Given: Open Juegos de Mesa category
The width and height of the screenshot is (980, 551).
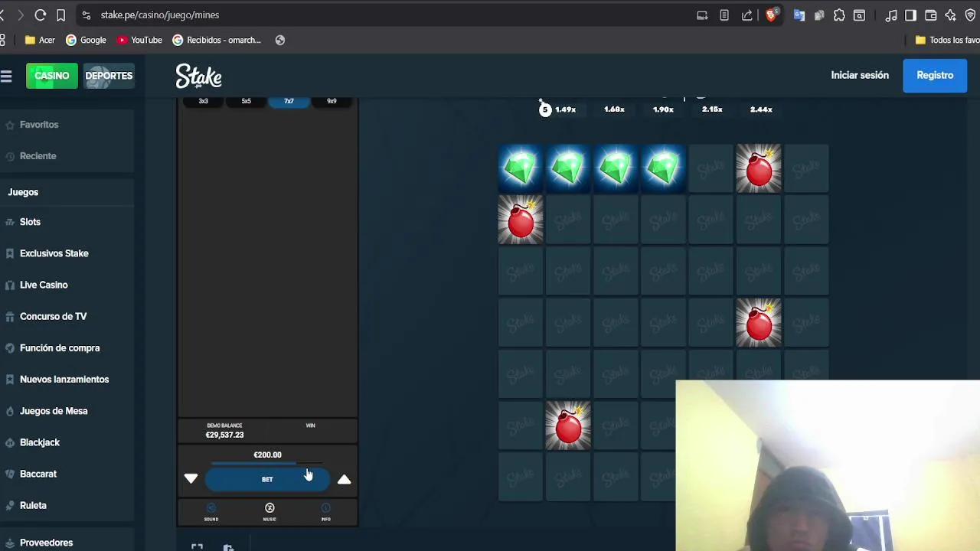Looking at the screenshot, I should click(54, 411).
